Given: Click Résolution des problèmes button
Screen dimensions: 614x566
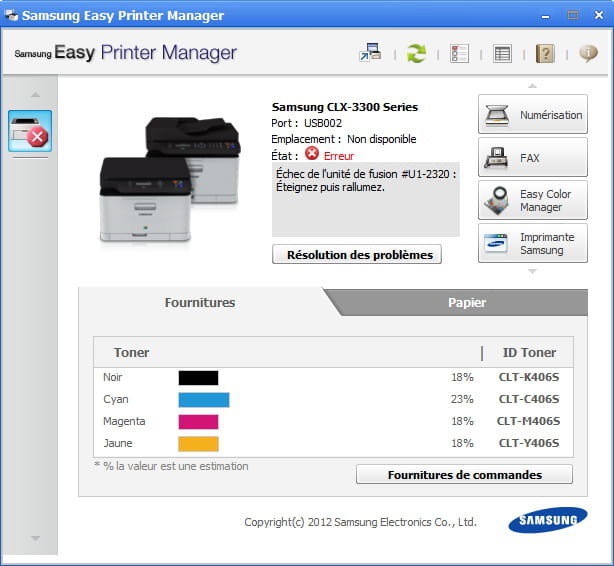Looking at the screenshot, I should point(357,255).
